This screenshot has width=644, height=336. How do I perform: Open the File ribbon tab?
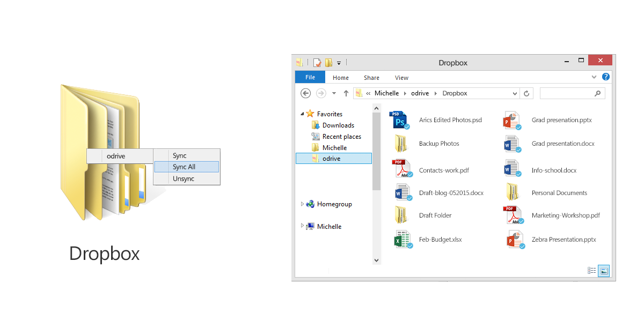(x=310, y=77)
